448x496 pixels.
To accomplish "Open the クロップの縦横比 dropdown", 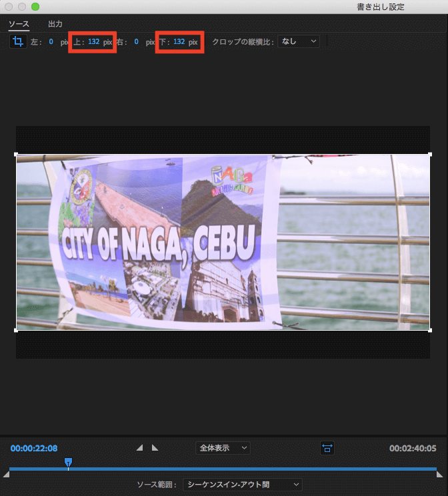I will click(x=299, y=41).
